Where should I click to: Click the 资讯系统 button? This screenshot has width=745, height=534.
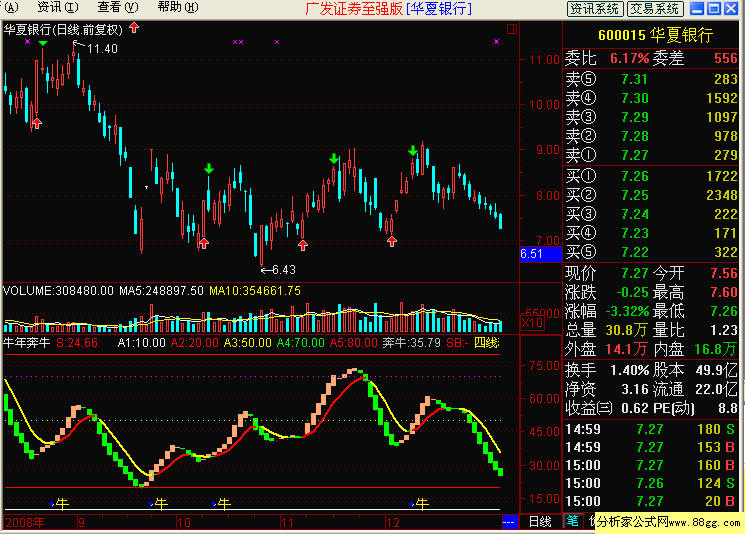(x=594, y=9)
